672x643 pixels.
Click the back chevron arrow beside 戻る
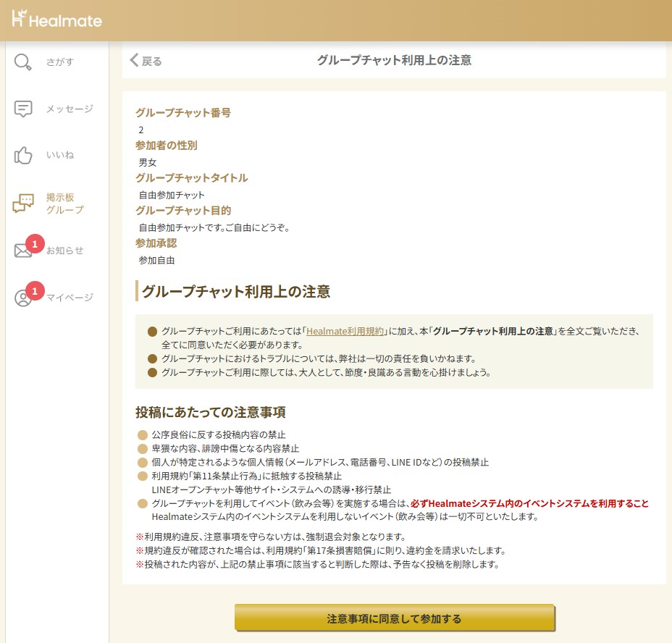[x=133, y=61]
